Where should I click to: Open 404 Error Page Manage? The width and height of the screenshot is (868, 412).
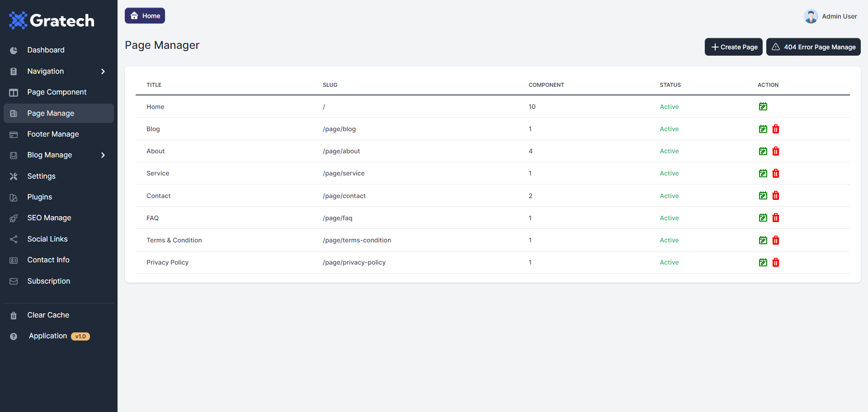[813, 47]
